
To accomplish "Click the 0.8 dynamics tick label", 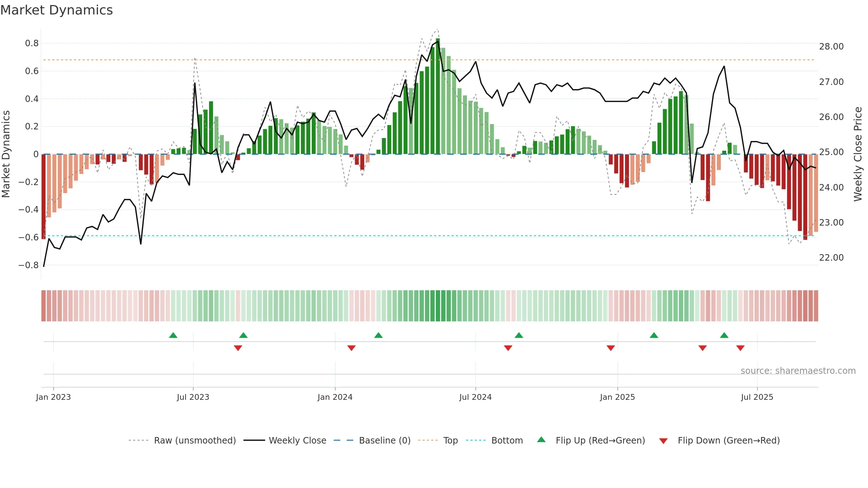I will click(32, 43).
